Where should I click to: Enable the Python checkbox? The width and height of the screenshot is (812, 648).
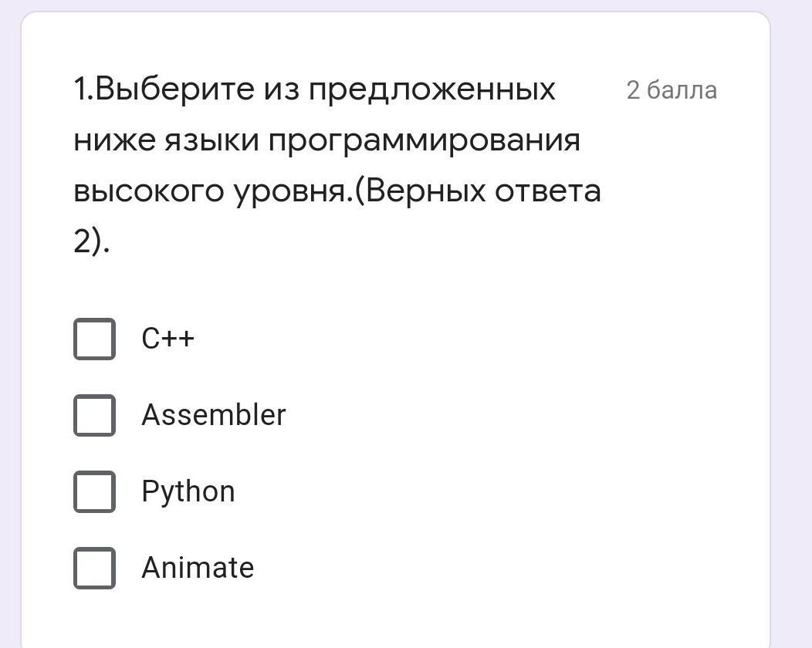(x=94, y=491)
